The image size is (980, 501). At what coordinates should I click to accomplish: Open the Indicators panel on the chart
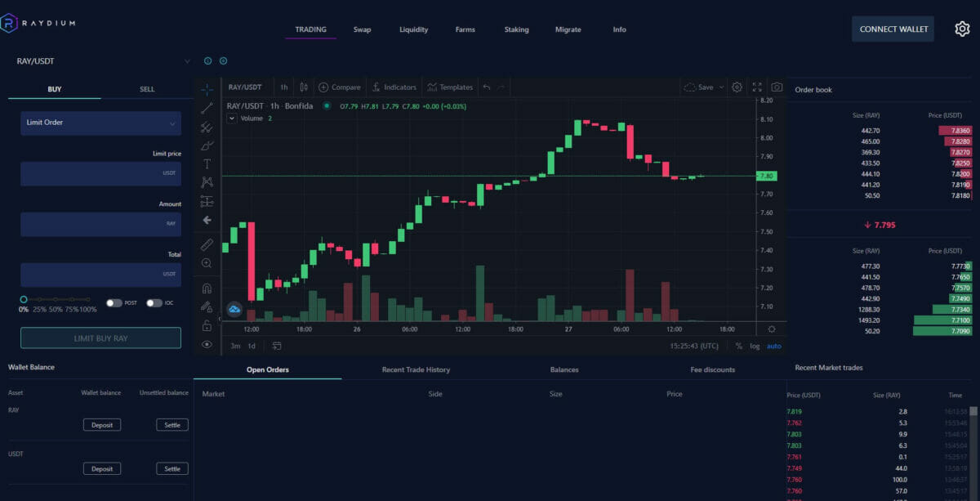tap(394, 87)
